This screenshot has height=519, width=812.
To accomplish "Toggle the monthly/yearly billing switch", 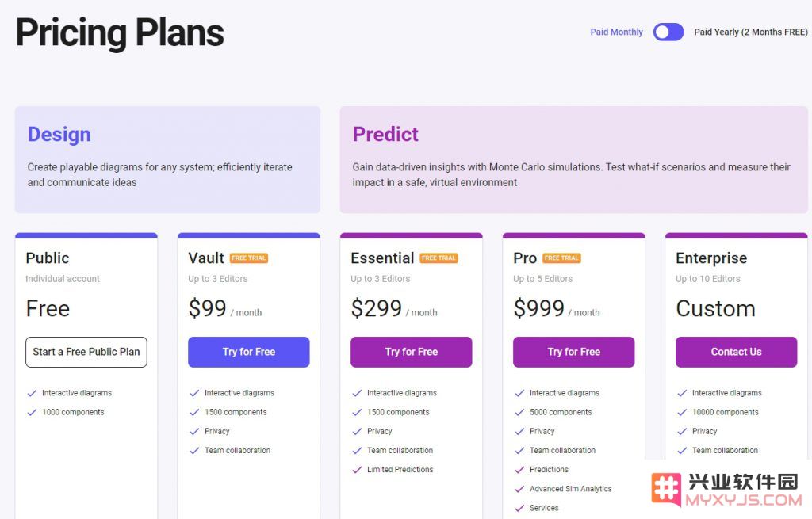I will point(668,32).
